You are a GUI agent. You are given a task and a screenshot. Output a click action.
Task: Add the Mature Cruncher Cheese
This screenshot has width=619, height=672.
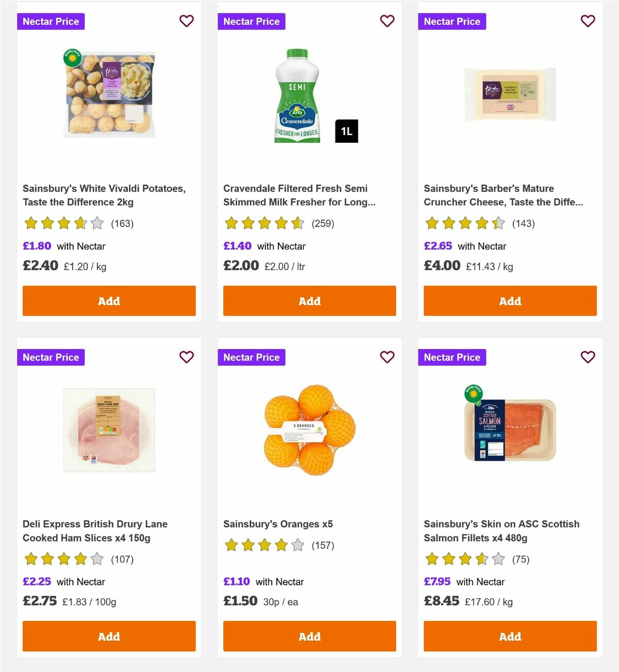(510, 301)
